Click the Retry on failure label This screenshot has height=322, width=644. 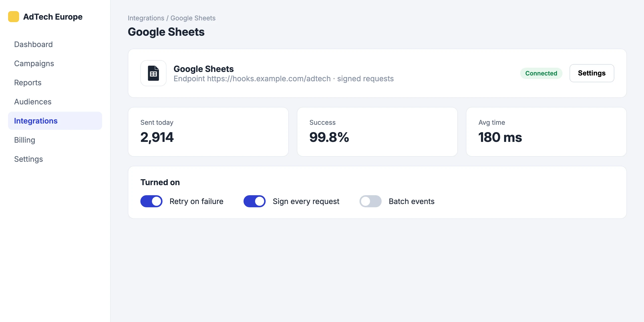(x=196, y=201)
